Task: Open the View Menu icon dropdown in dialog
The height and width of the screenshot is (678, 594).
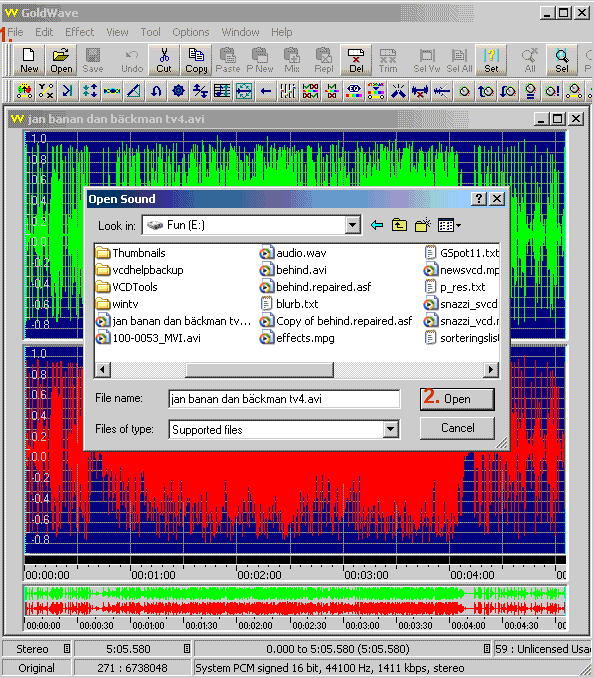Action: click(x=449, y=225)
